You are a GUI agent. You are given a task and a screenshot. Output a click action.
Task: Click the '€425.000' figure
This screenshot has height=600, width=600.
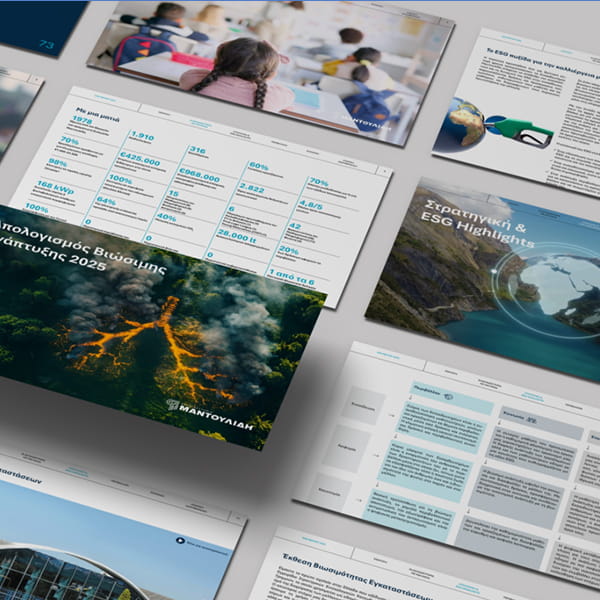click(x=140, y=158)
